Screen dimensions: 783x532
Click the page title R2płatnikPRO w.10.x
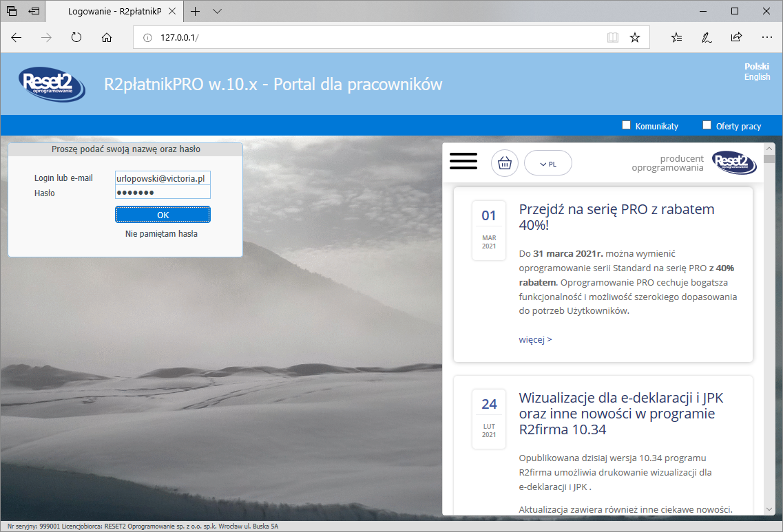(x=180, y=85)
